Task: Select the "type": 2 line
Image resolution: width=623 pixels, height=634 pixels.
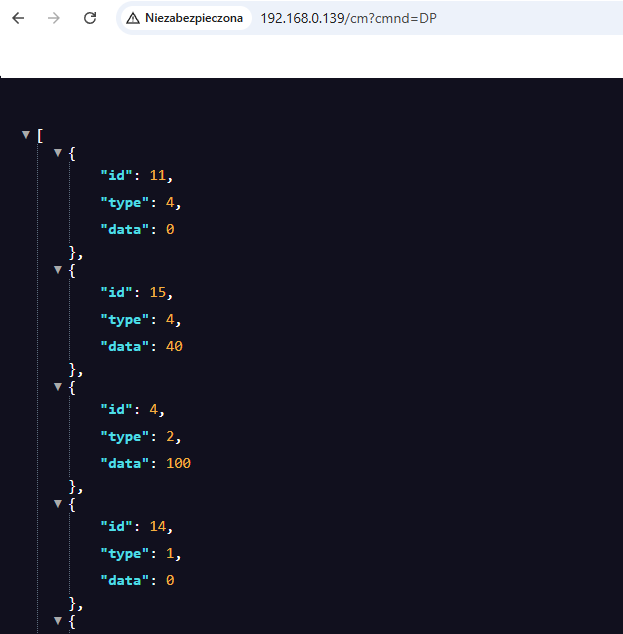Action: click(x=141, y=437)
